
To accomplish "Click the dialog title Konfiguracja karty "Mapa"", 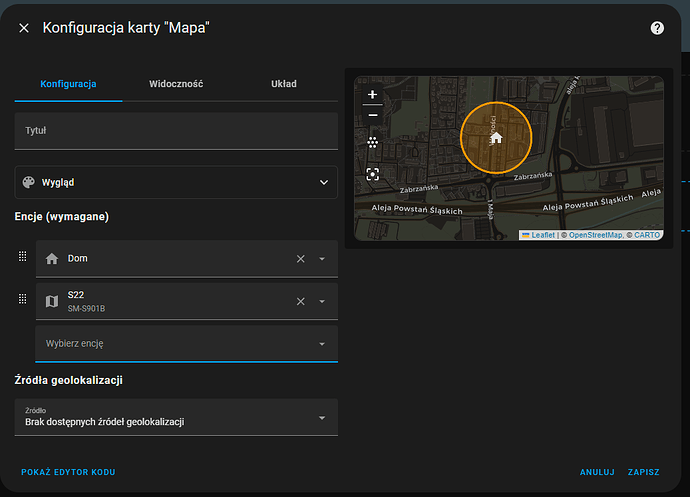I will 126,28.
